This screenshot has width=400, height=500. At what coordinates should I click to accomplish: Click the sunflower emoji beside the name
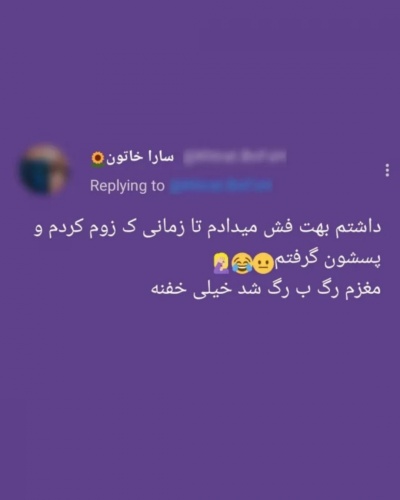pyautogui.click(x=98, y=160)
